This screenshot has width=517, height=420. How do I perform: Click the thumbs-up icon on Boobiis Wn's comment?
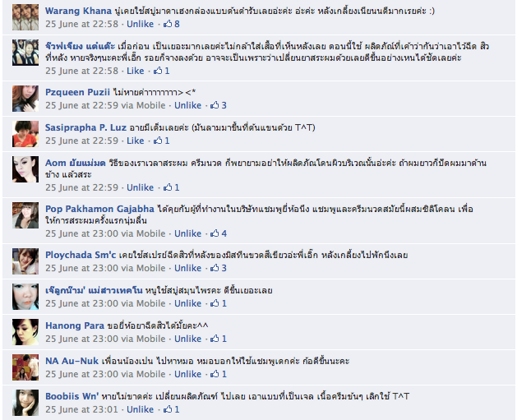click(x=168, y=409)
